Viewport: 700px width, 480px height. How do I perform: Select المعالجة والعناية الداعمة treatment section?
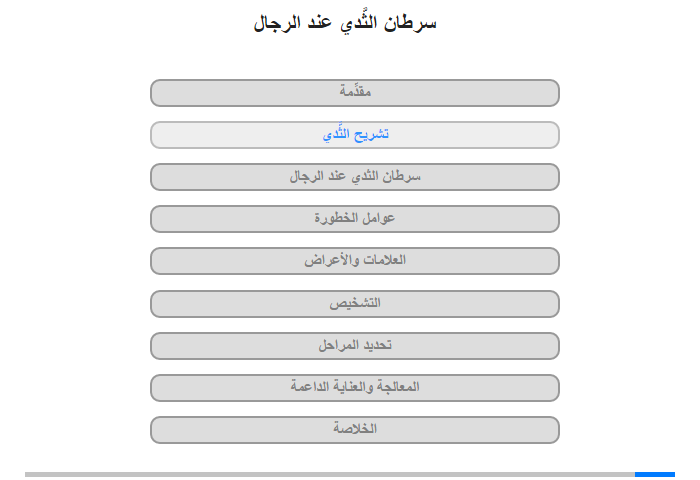coord(355,388)
